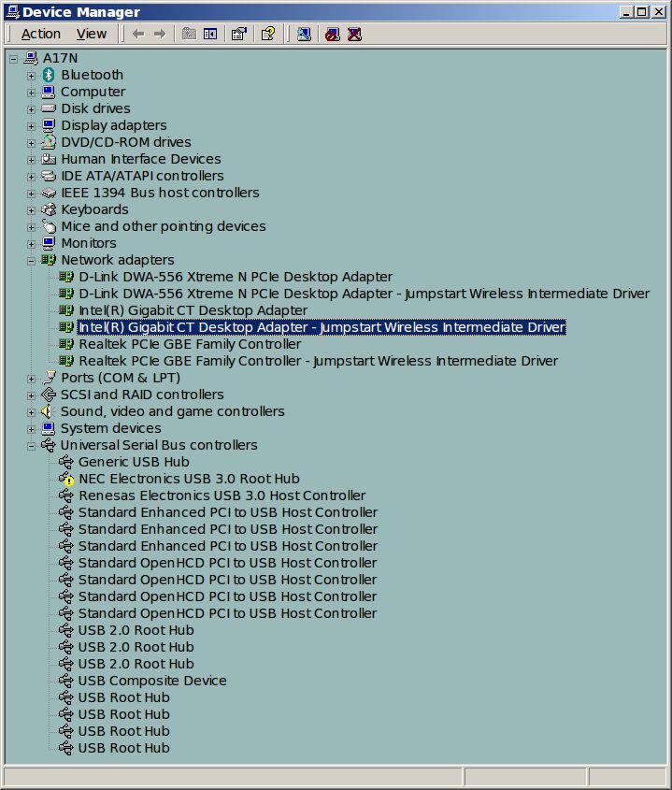This screenshot has width=672, height=790.
Task: Click the mouse icon for pointing devices
Action: click(49, 226)
